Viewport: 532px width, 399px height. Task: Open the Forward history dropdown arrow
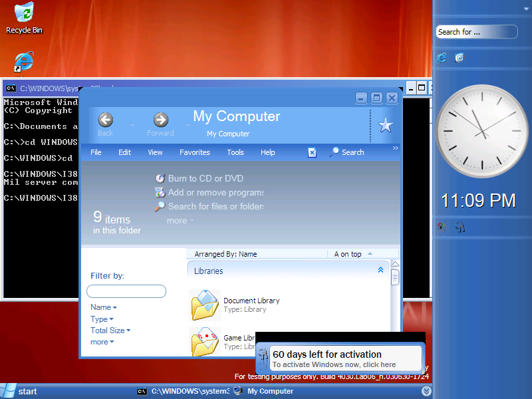click(188, 125)
